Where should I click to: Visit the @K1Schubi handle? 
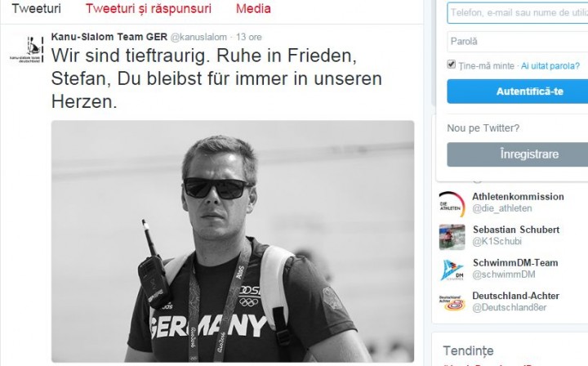point(497,241)
